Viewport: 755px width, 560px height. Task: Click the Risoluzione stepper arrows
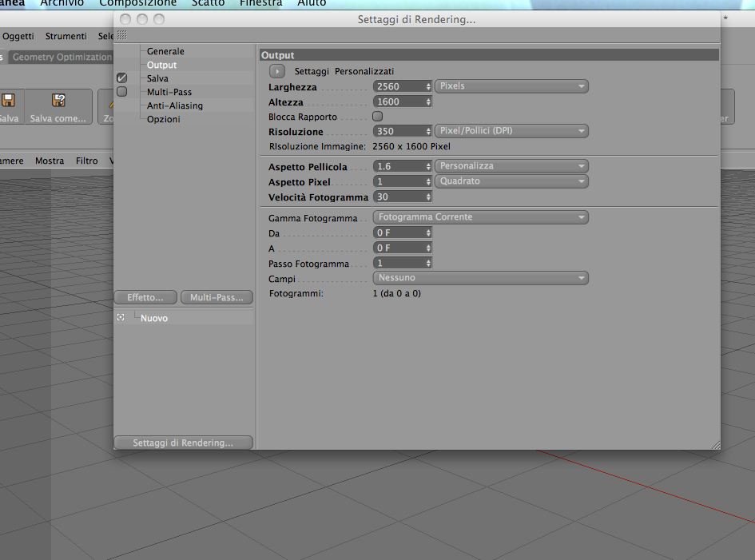click(428, 131)
